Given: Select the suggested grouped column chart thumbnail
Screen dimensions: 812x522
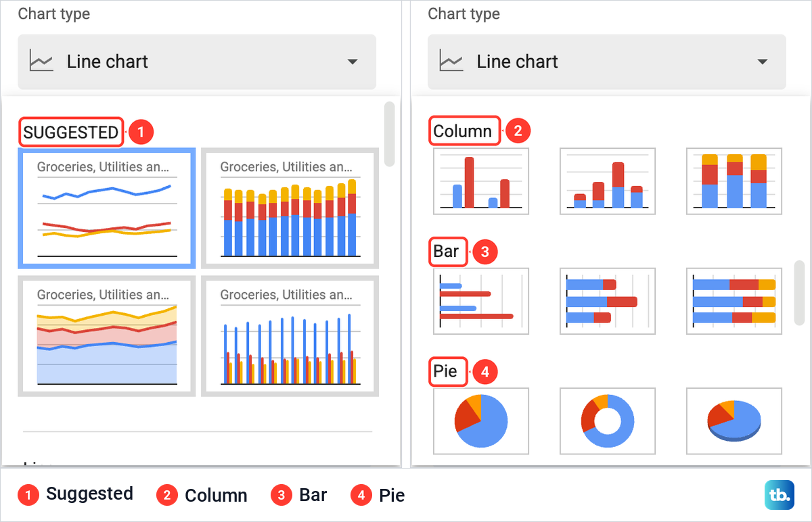Looking at the screenshot, I should click(290, 336).
